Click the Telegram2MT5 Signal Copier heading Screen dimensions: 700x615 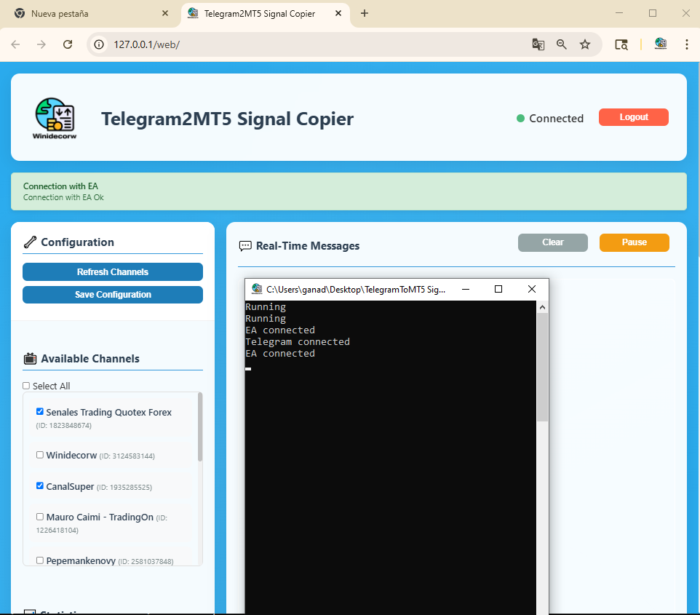pyautogui.click(x=227, y=119)
